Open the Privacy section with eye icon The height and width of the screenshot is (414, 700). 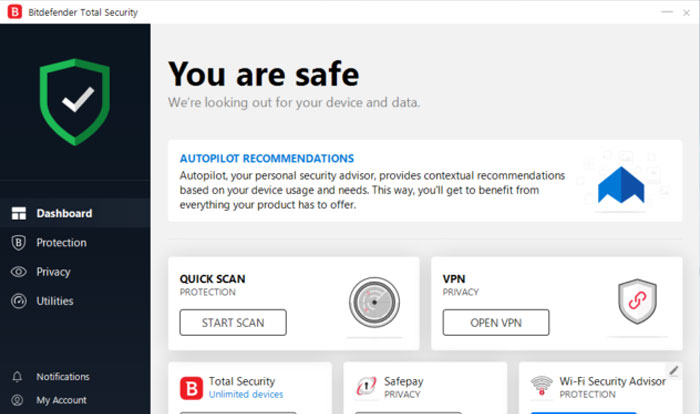point(53,271)
